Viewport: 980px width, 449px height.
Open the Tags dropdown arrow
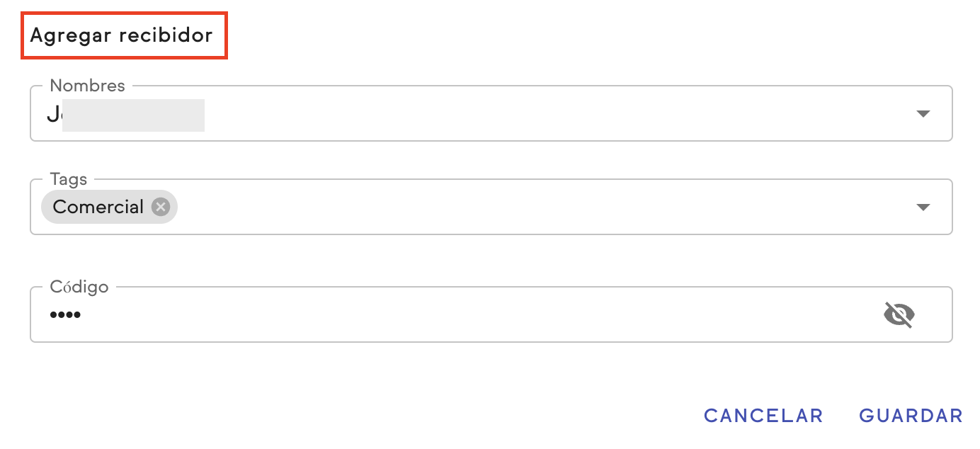tap(923, 208)
